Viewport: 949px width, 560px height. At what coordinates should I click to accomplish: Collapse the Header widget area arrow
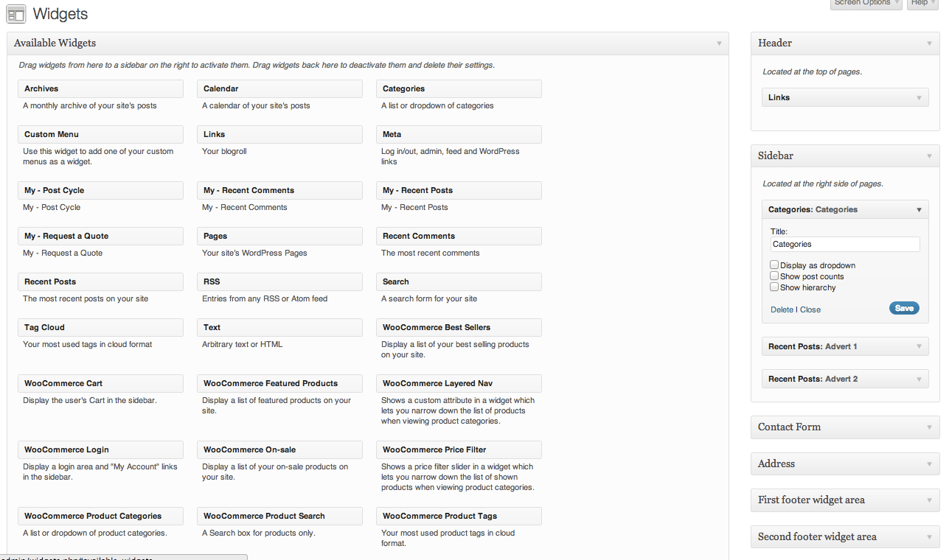[x=930, y=43]
